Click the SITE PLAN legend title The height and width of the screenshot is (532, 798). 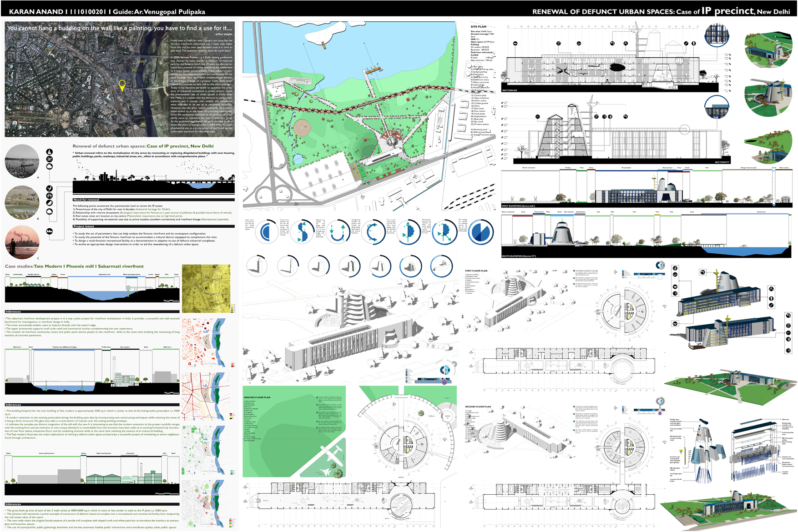(478, 27)
